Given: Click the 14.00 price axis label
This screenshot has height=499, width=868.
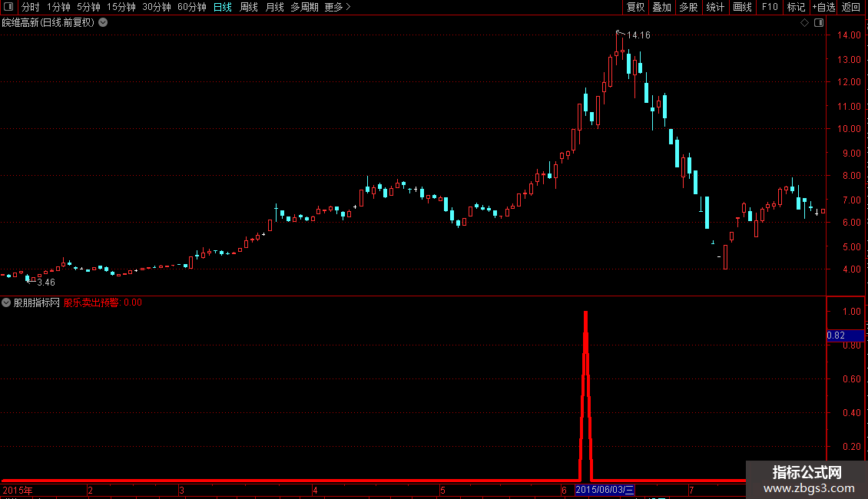Looking at the screenshot, I should (849, 35).
